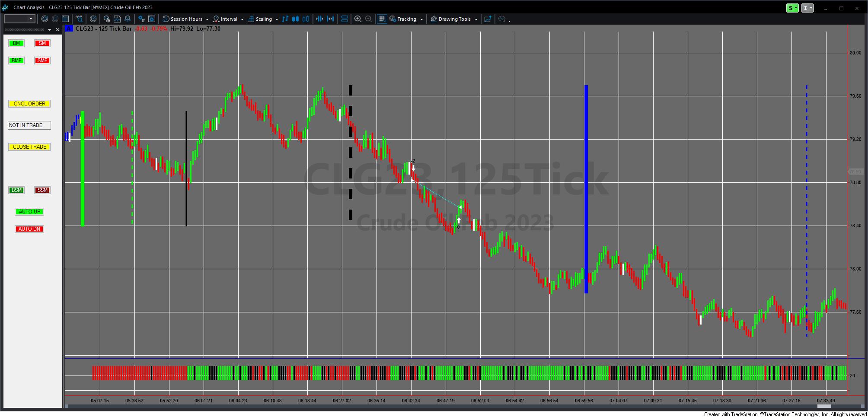This screenshot has height=417, width=868.
Task: Toggle the AUTO DN button
Action: pos(29,229)
